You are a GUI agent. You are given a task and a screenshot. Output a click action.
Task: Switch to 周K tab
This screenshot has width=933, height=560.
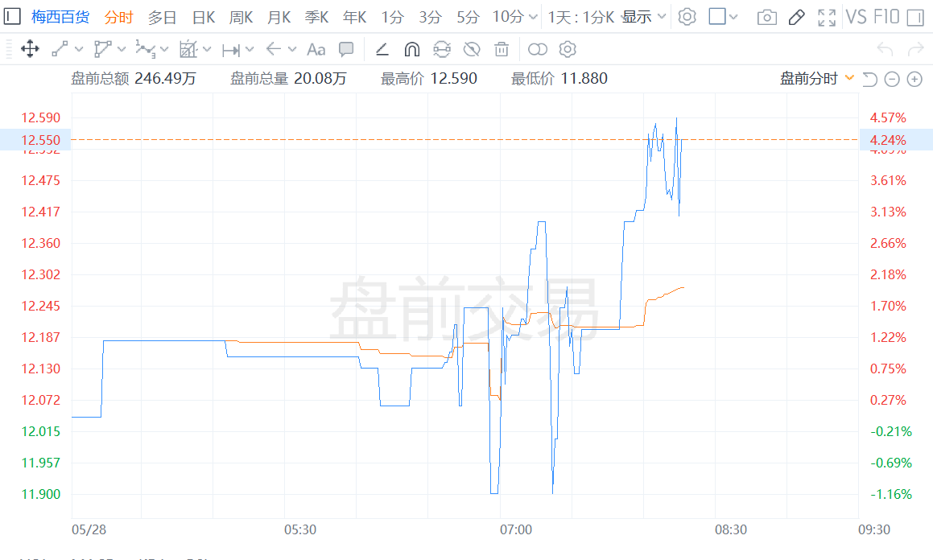tap(241, 17)
